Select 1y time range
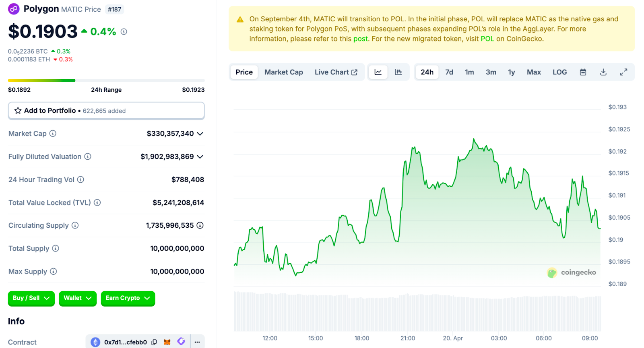The height and width of the screenshot is (348, 644). tap(512, 72)
